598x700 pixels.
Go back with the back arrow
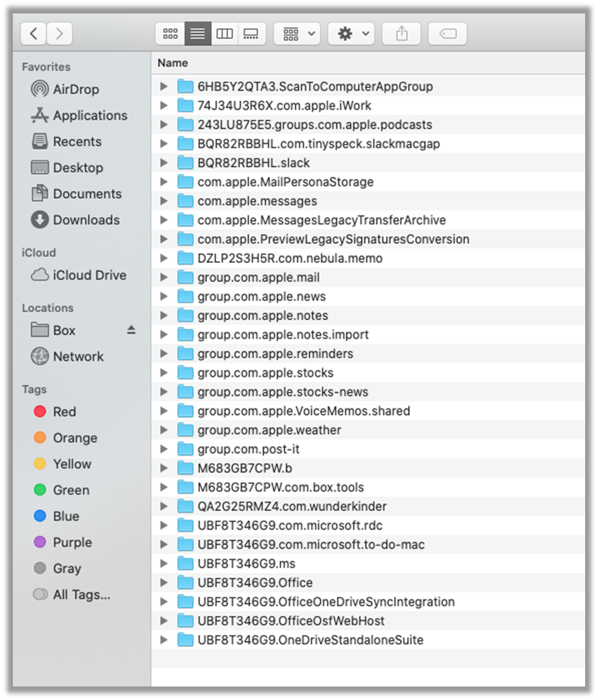(x=33, y=34)
